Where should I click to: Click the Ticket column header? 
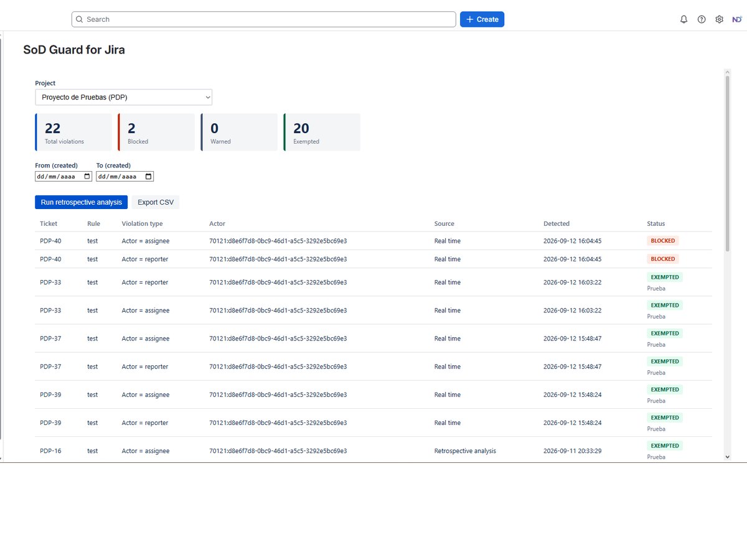click(49, 223)
